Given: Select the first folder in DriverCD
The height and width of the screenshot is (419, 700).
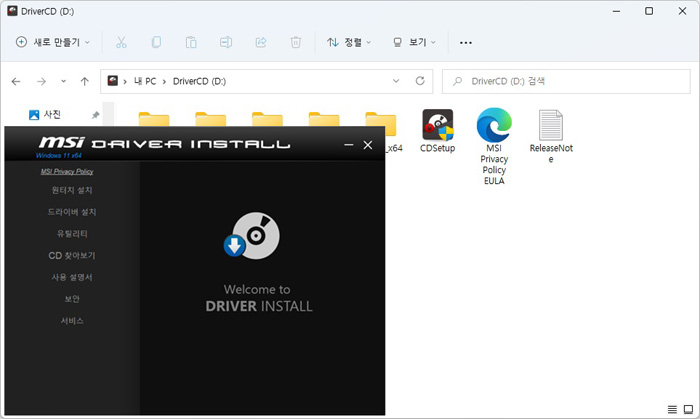Looking at the screenshot, I should pyautogui.click(x=154, y=119).
